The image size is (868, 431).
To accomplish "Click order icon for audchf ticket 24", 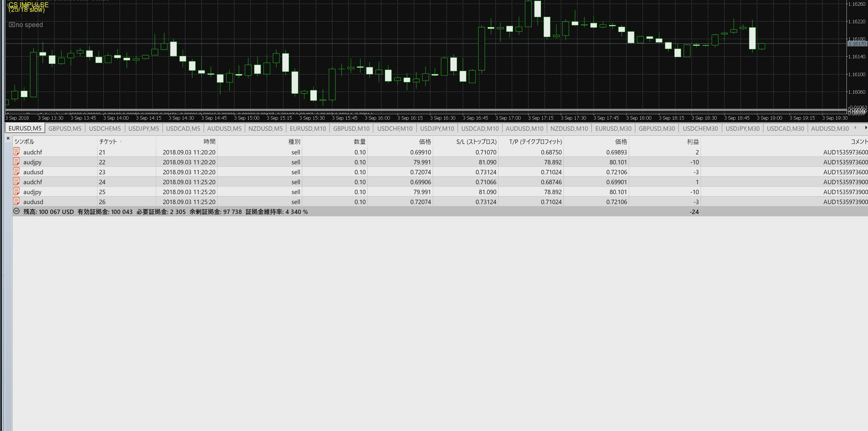I will (17, 181).
